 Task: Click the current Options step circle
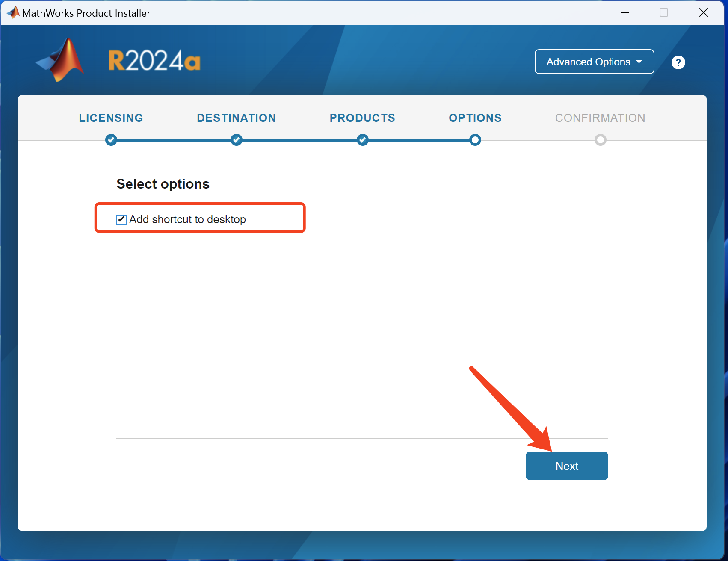pos(475,140)
